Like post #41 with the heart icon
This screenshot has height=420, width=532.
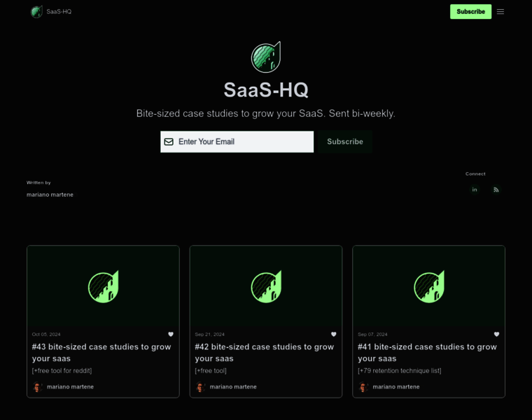(x=496, y=334)
